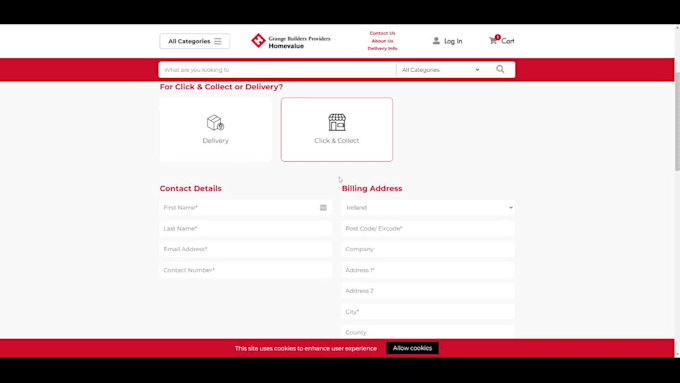Screen dimensions: 680x383
Task: Click the magnifying glass search icon
Action: [x=500, y=69]
